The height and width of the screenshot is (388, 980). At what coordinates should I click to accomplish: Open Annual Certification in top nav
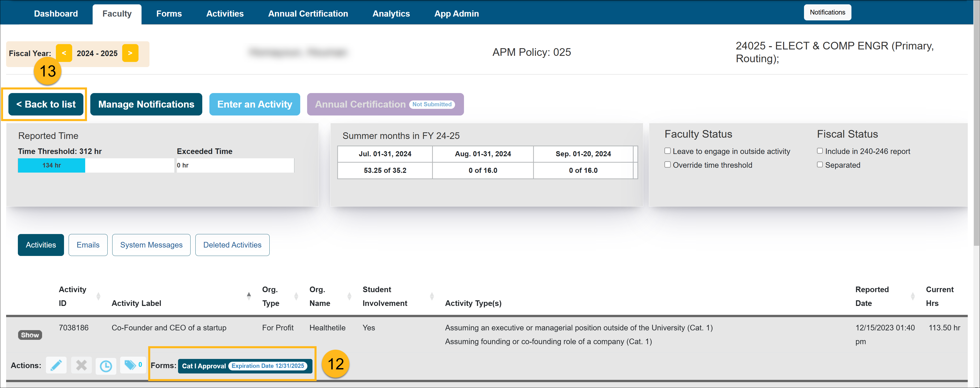tap(308, 14)
